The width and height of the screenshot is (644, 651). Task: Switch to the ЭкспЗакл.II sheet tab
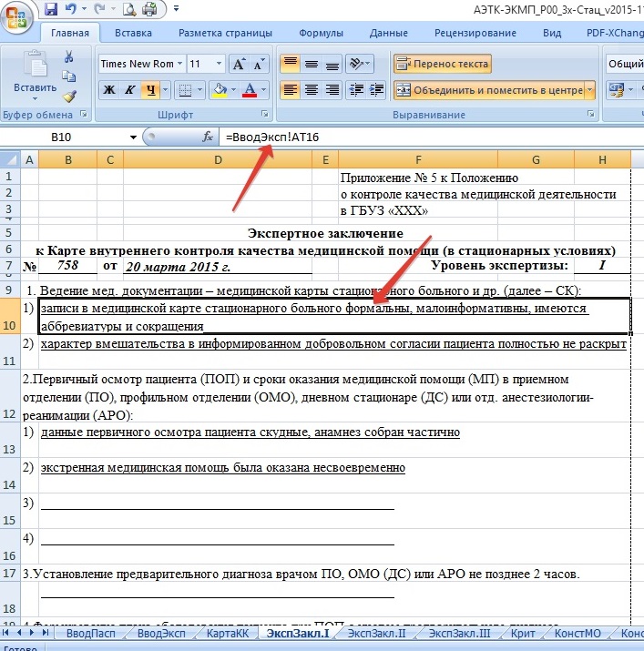tap(376, 634)
